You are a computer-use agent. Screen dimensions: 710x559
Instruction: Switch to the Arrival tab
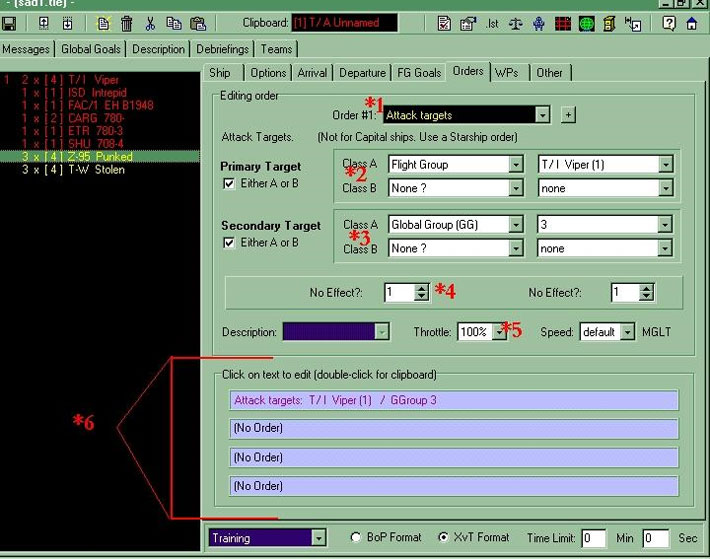click(x=312, y=73)
